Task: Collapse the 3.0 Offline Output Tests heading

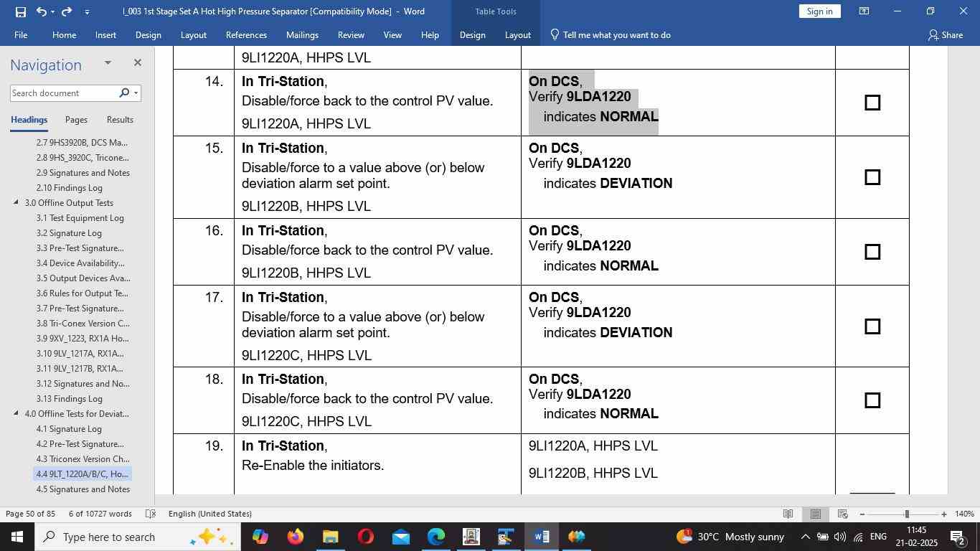Action: point(16,202)
